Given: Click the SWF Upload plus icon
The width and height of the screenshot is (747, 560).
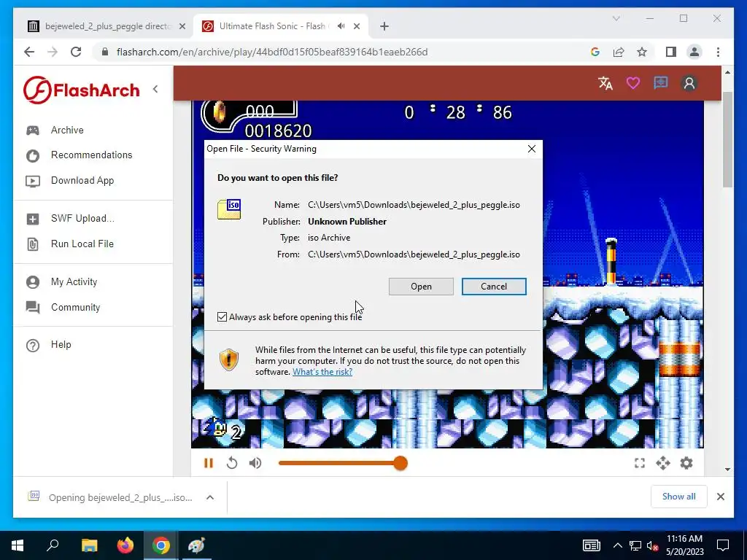Looking at the screenshot, I should coord(32,219).
